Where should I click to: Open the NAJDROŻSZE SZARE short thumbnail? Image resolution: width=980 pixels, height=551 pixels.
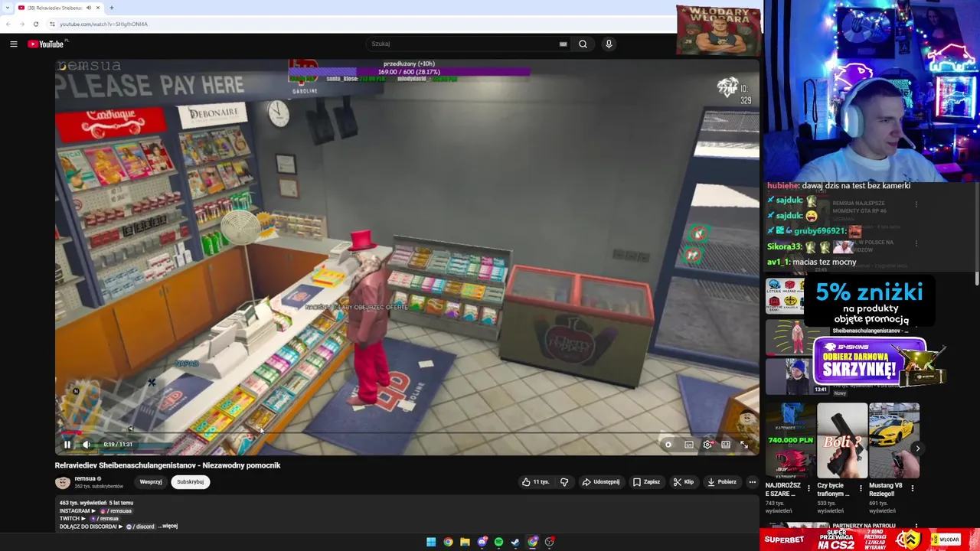tap(790, 441)
